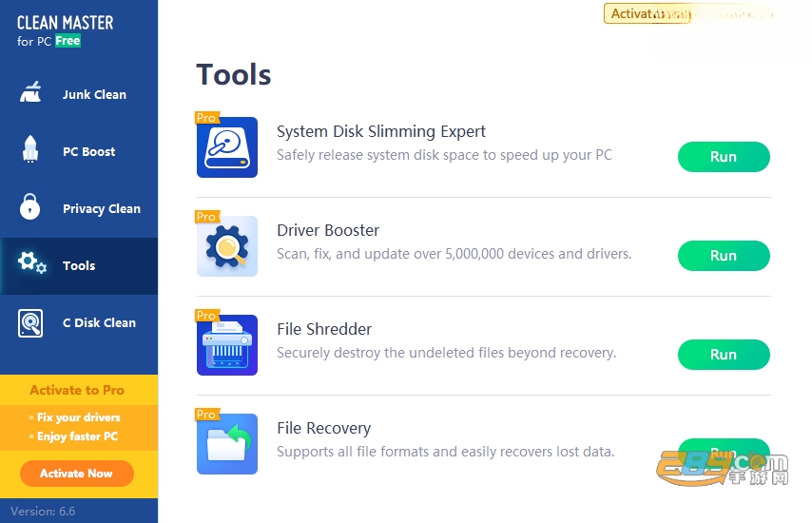
Task: Run the File Shredder tool
Action: coord(724,355)
